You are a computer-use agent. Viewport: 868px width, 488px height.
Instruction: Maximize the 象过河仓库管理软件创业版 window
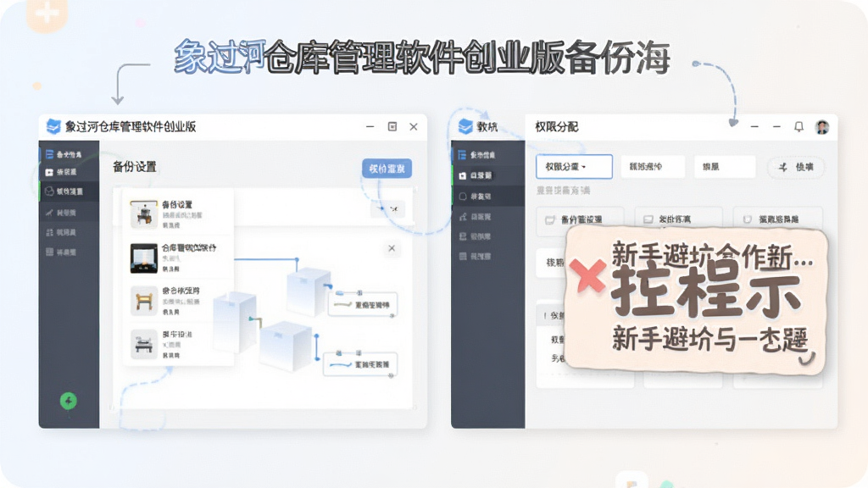(x=392, y=127)
